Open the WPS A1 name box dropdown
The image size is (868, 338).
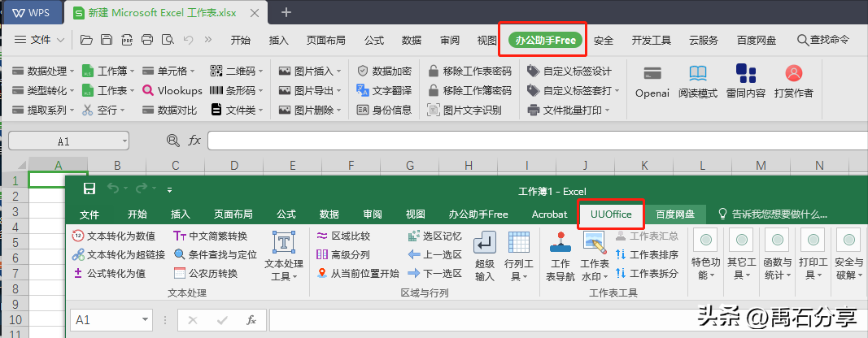[x=124, y=141]
